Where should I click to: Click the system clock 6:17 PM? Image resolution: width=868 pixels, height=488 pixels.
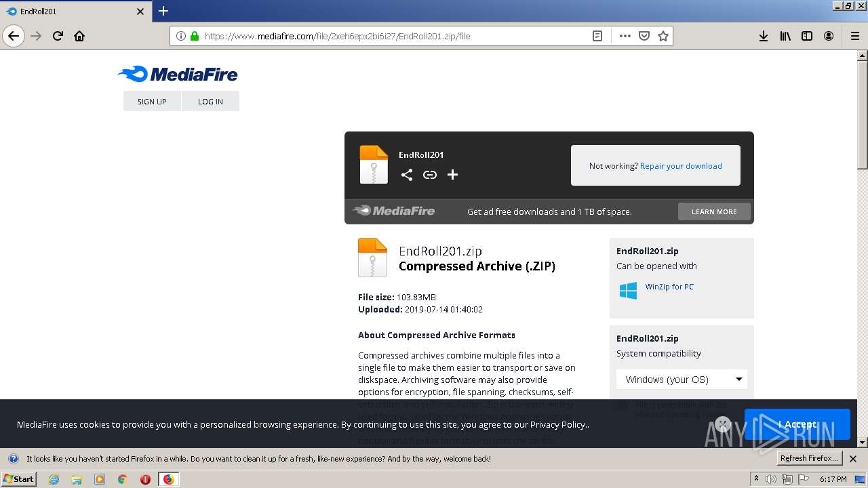coord(833,479)
